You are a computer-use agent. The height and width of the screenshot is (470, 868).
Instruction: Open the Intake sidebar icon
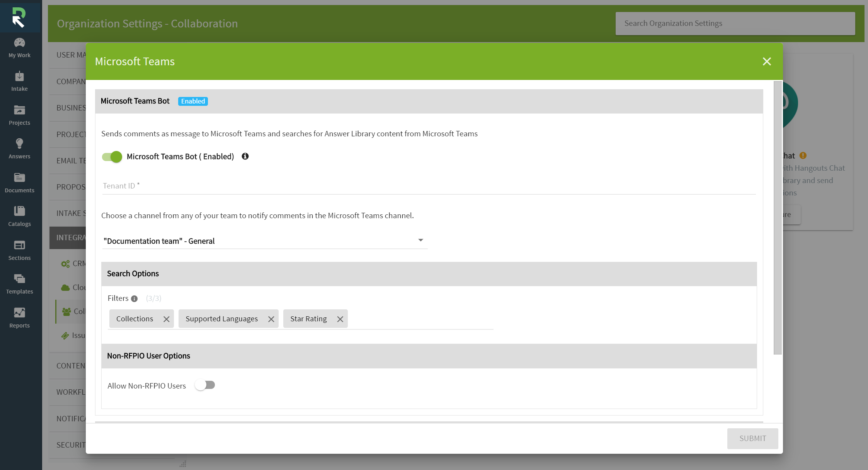coord(19,76)
